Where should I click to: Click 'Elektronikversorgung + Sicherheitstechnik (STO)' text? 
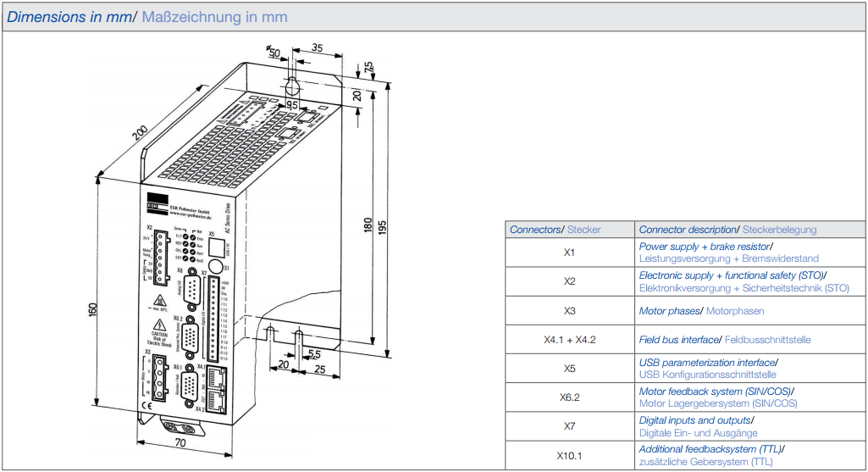tap(744, 288)
